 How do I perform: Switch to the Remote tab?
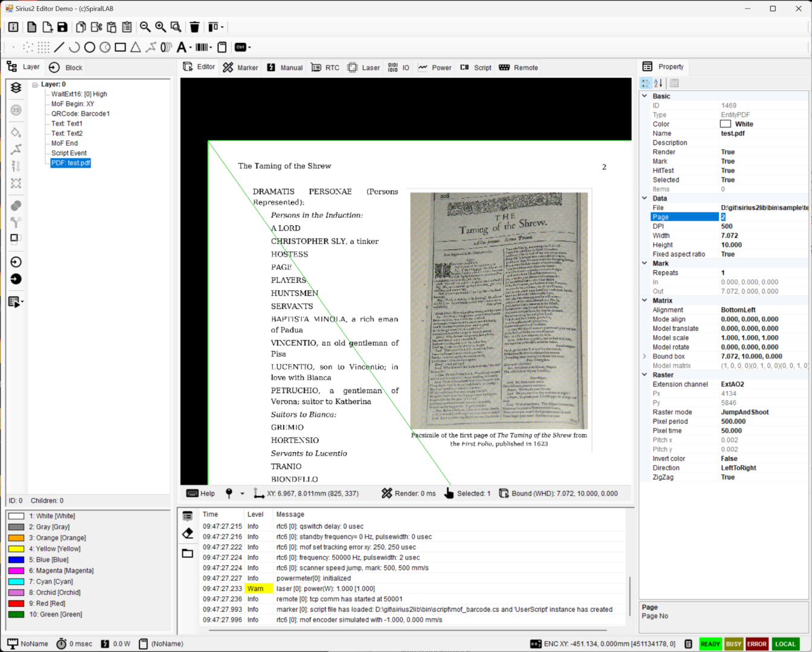coord(519,68)
